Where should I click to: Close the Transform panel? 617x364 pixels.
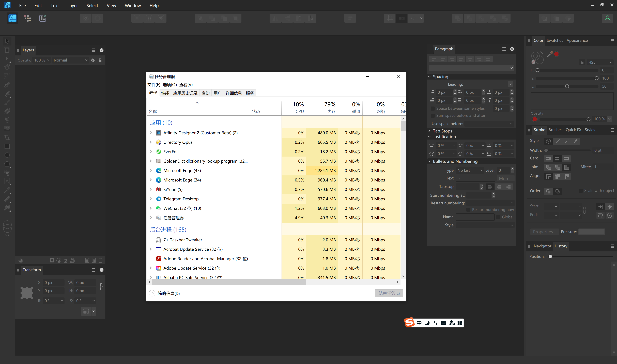(102, 270)
